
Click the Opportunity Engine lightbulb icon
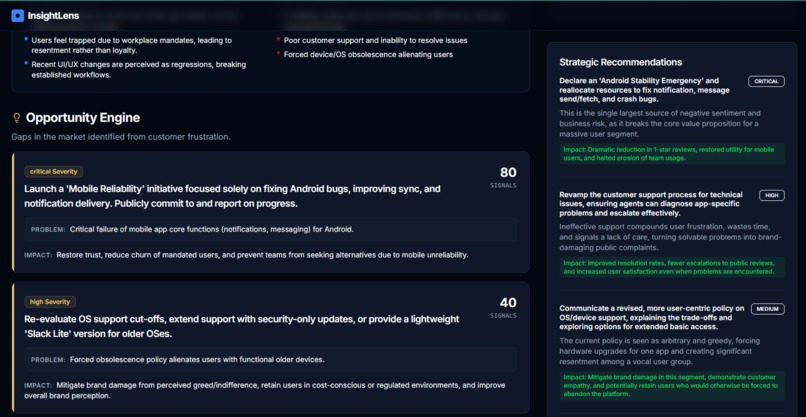click(16, 118)
